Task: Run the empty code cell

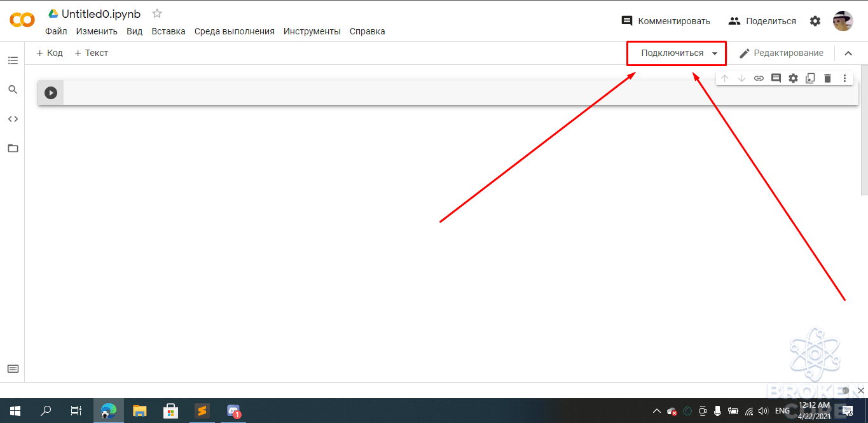Action: (x=51, y=93)
